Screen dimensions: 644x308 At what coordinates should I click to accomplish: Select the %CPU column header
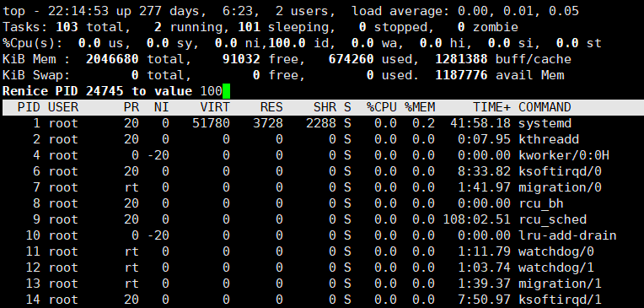pyautogui.click(x=382, y=107)
